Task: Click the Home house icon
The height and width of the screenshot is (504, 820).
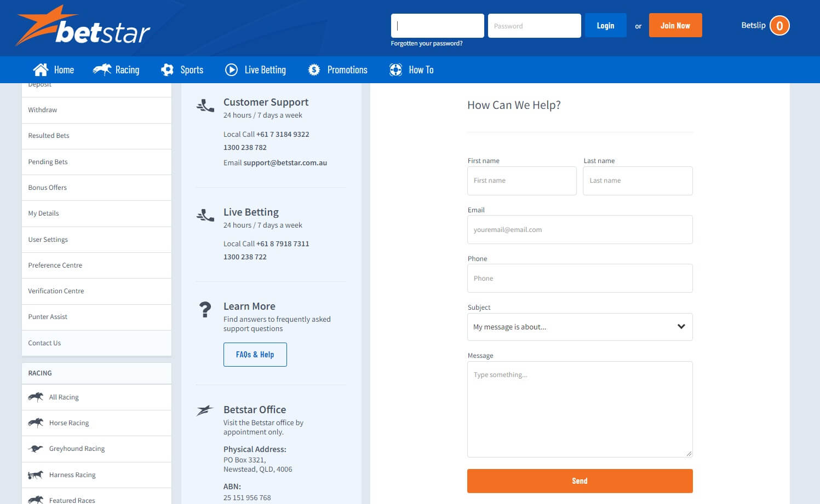Action: [x=41, y=69]
